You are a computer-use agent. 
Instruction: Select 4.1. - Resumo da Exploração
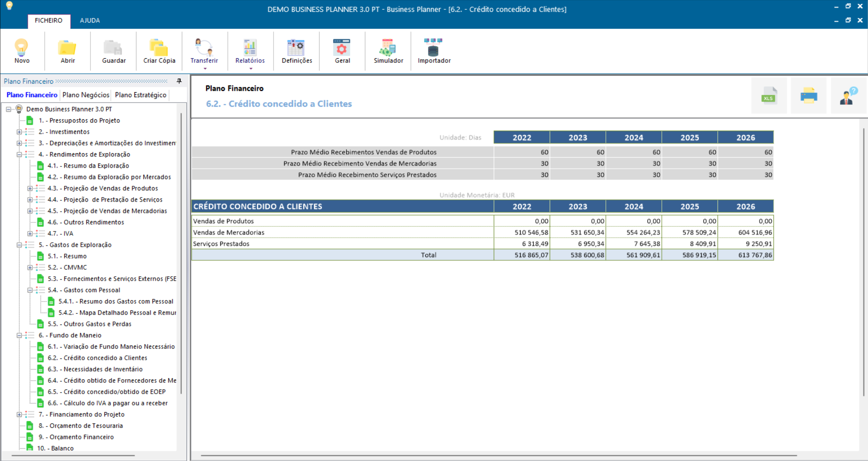click(88, 166)
